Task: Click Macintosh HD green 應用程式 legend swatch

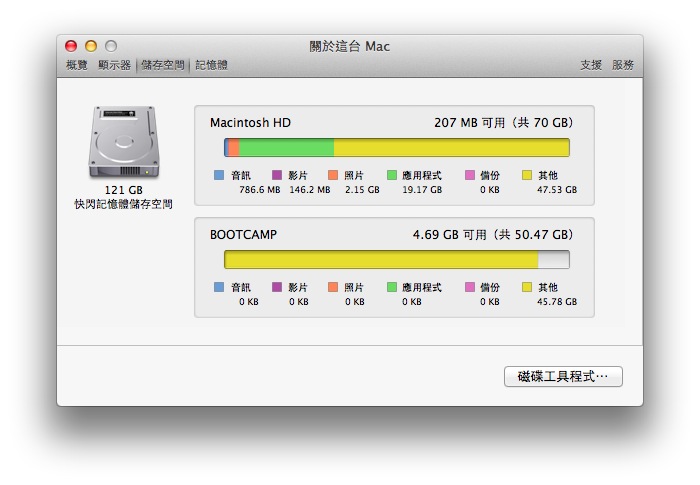Action: click(x=393, y=175)
